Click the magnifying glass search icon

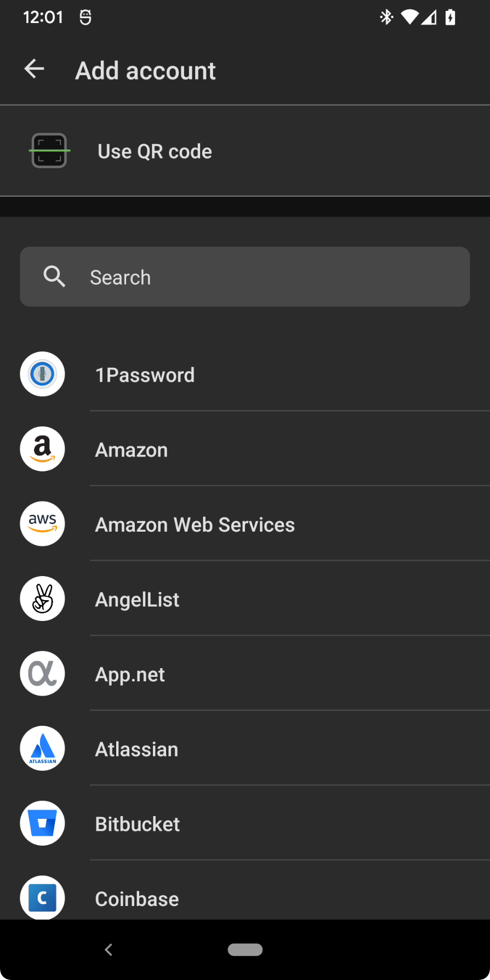point(54,277)
